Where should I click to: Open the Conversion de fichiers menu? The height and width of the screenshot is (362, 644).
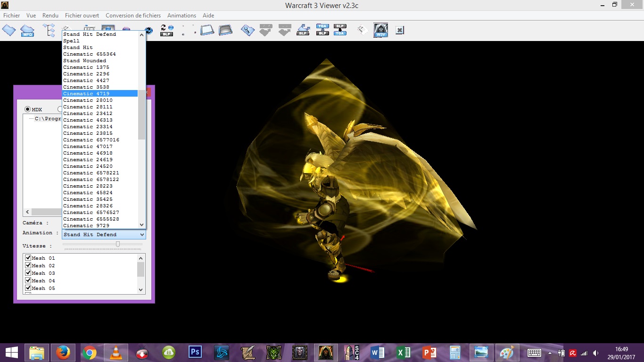[133, 16]
